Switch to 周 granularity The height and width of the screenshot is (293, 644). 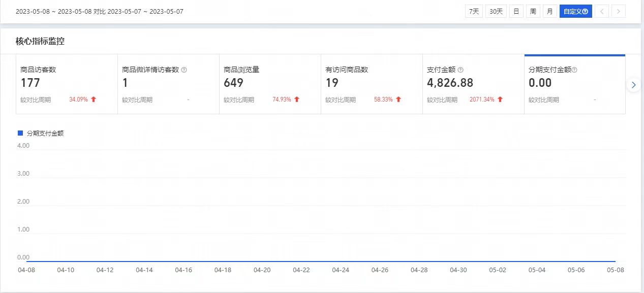point(533,11)
